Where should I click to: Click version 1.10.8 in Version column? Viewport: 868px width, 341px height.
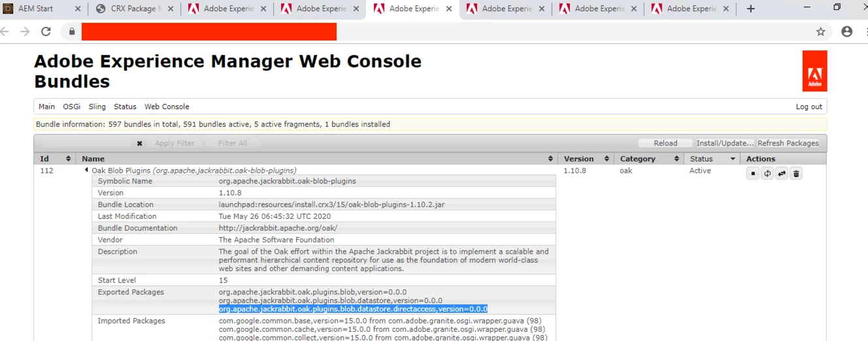pyautogui.click(x=575, y=170)
